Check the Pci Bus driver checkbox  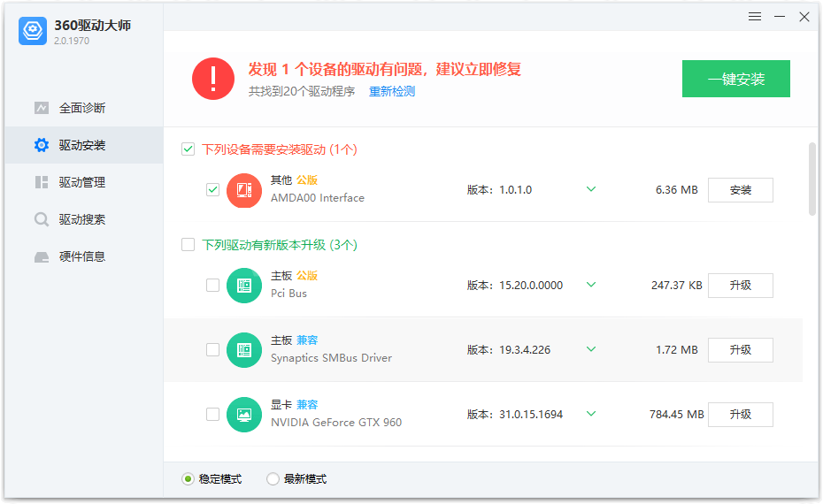[x=212, y=285]
